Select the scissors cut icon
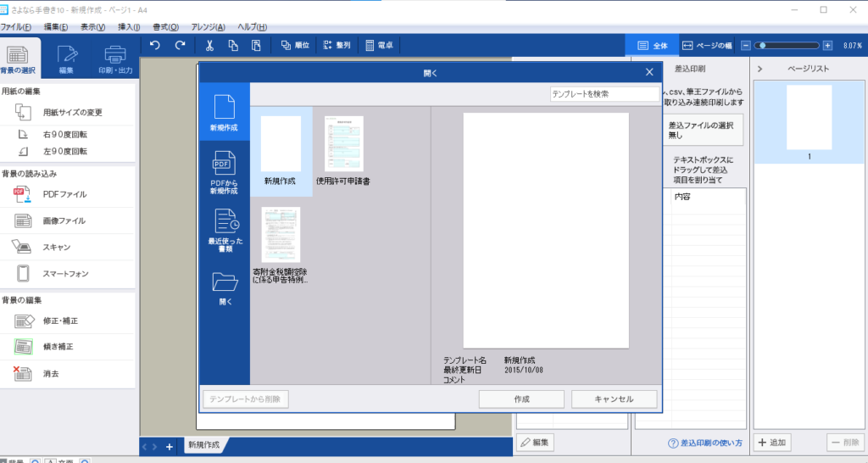Screen dimensions: 868x463 209,46
